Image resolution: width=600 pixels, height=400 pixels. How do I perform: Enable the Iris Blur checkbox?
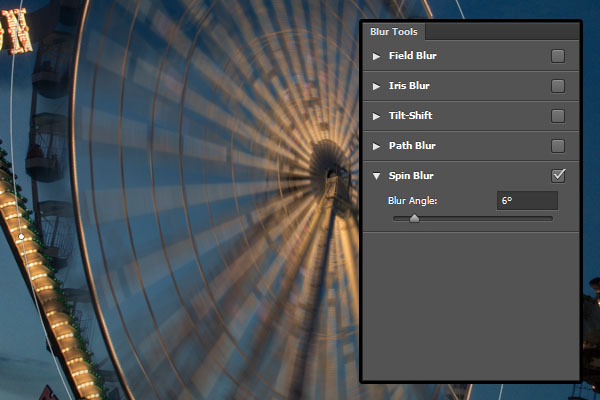click(x=558, y=86)
